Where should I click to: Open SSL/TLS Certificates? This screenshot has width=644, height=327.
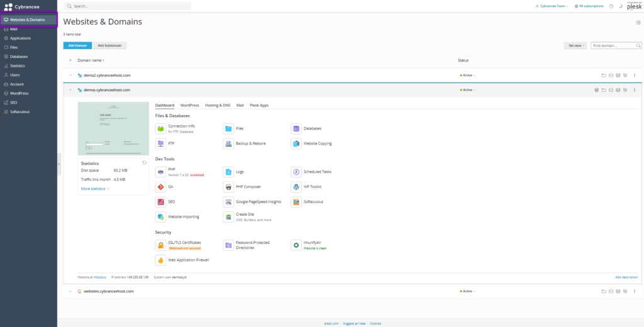160,245
